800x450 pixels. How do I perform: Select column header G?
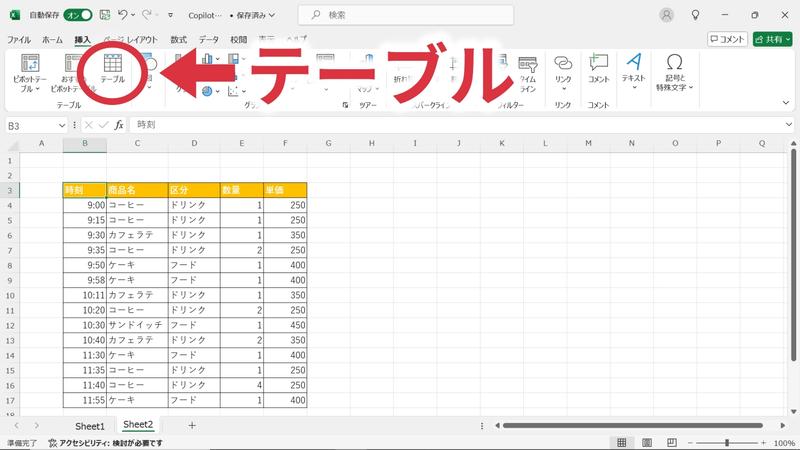click(x=329, y=144)
